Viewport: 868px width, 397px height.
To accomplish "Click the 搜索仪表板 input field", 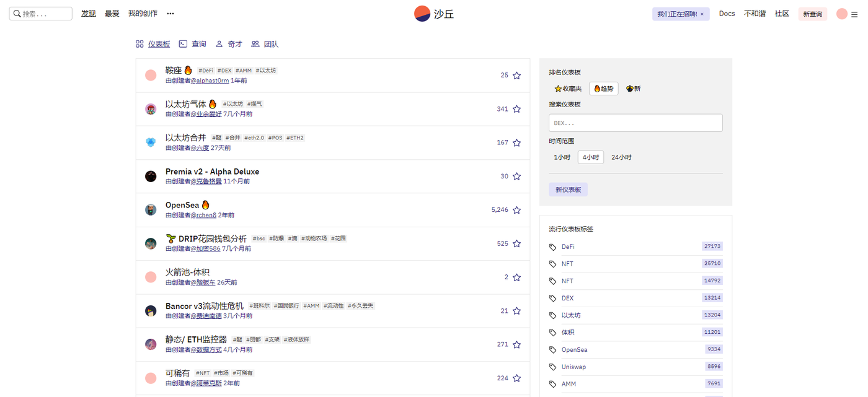I will click(x=635, y=123).
